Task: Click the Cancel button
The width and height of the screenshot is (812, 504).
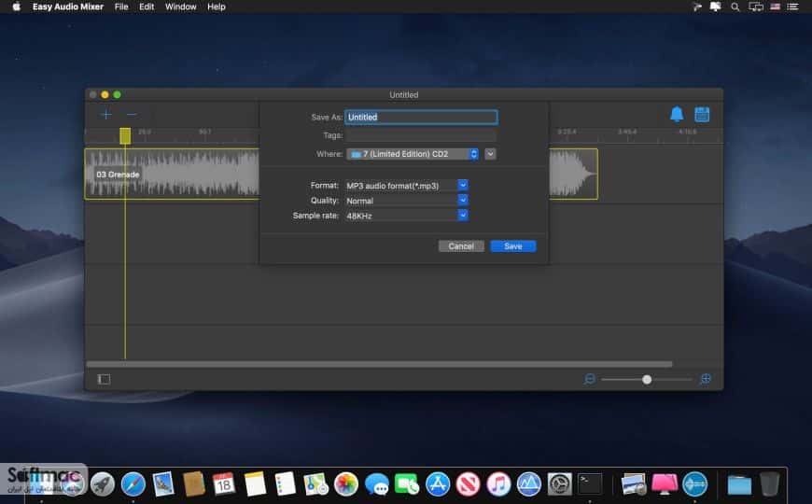Action: 461,246
